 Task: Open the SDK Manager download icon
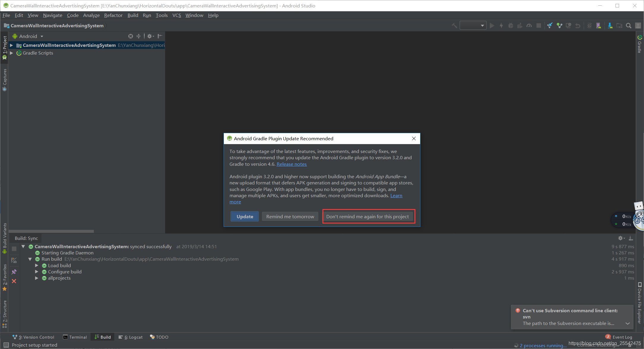click(x=610, y=26)
